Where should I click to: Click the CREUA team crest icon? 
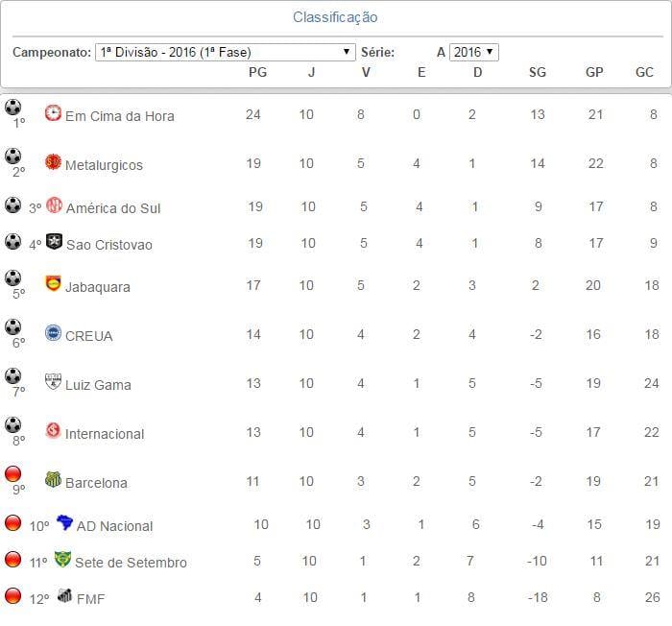pyautogui.click(x=53, y=333)
